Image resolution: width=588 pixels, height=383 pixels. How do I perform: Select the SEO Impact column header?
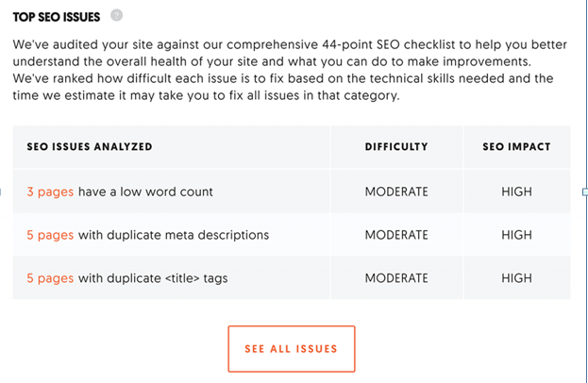517,146
